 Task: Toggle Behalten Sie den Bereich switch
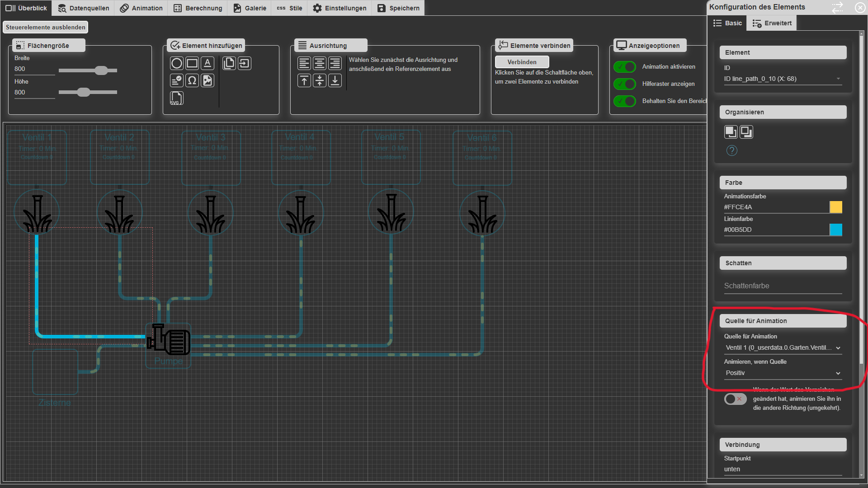pos(625,101)
